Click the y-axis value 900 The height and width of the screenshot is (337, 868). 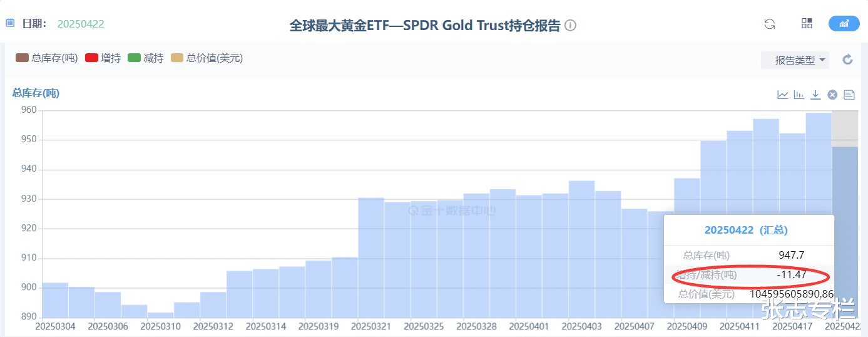[29, 288]
